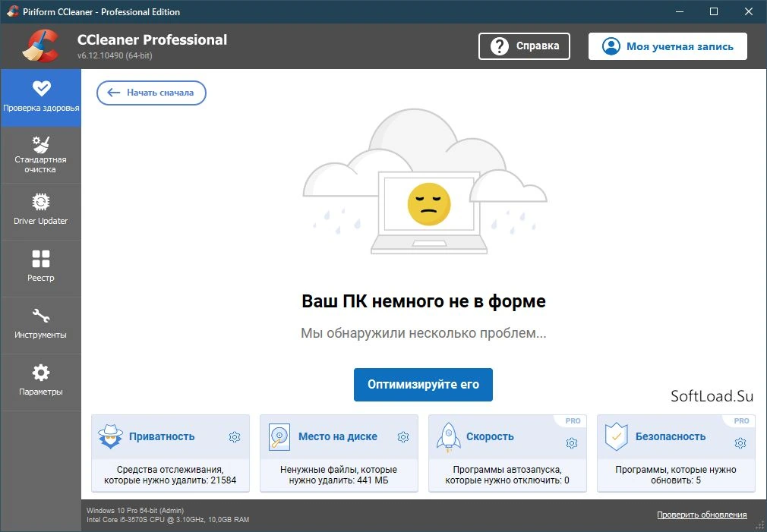This screenshot has width=767, height=532.
Task: Open the Registry (Реестр) section
Action: click(40, 269)
